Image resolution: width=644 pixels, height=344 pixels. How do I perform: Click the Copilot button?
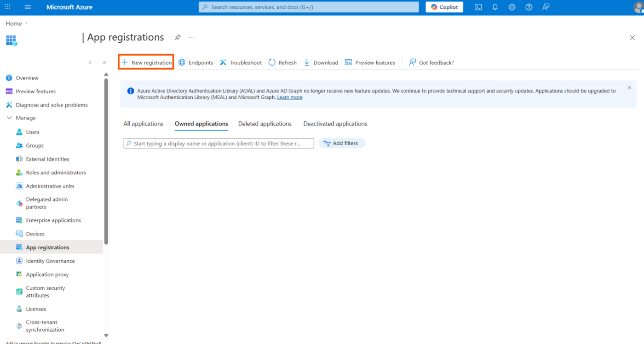pos(444,7)
